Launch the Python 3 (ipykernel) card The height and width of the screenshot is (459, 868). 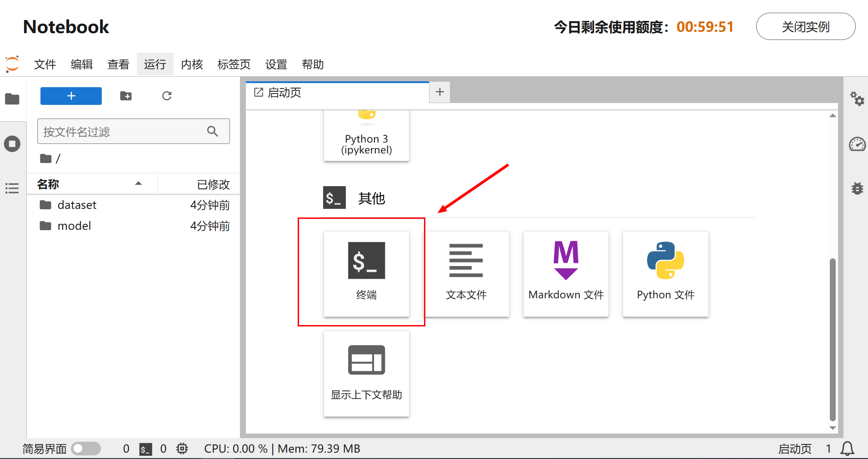tap(366, 135)
